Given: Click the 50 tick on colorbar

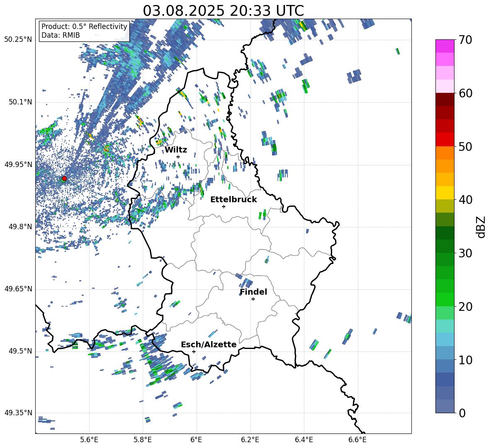Looking at the screenshot, I should coord(465,147).
